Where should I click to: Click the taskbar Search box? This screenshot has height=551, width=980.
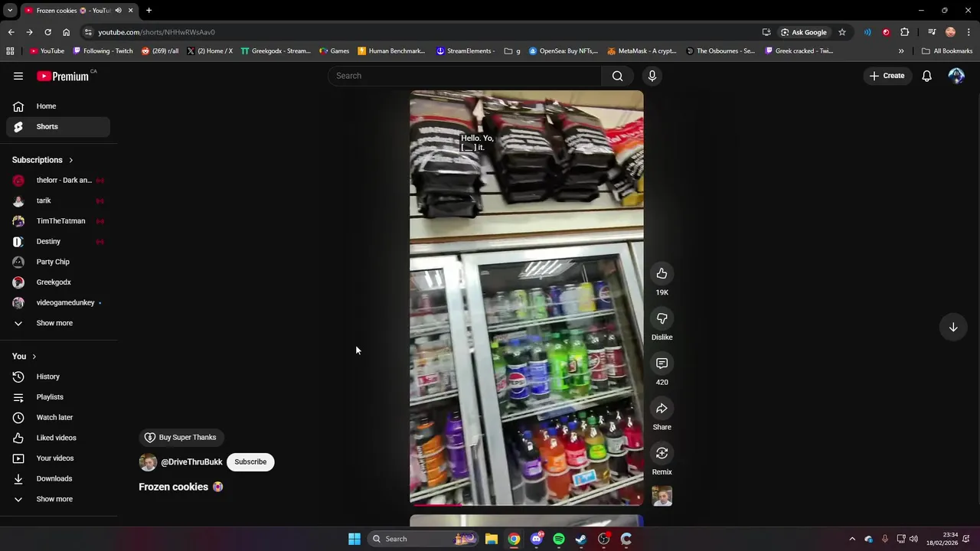(423, 539)
